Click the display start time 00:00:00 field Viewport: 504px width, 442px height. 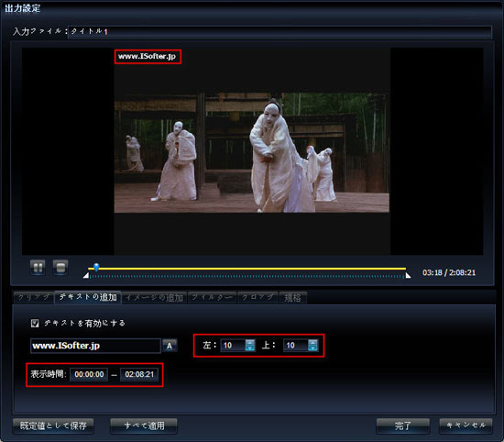89,374
